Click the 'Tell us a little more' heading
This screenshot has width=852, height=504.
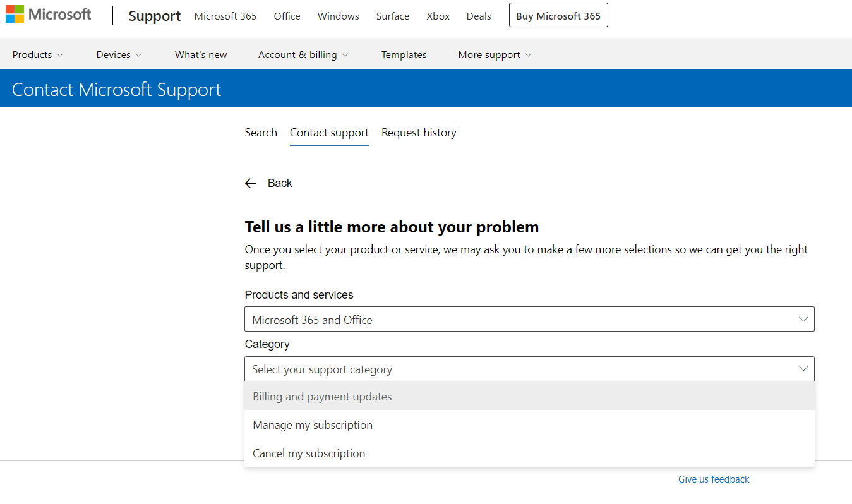392,227
